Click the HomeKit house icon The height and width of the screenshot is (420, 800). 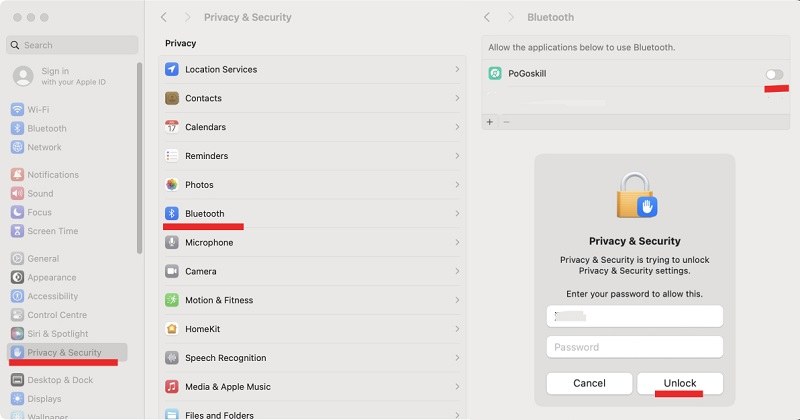(x=172, y=329)
